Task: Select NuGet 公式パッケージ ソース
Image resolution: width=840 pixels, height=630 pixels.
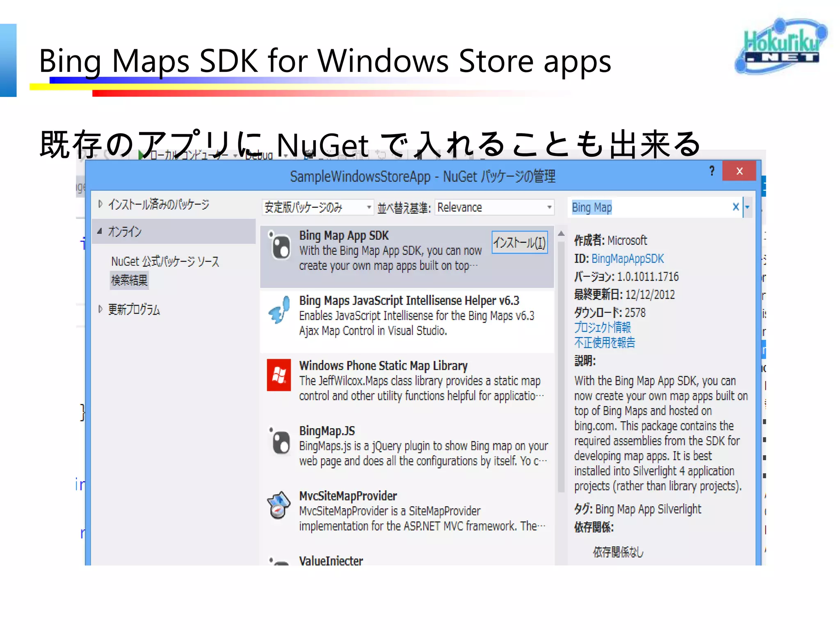Action: click(165, 261)
